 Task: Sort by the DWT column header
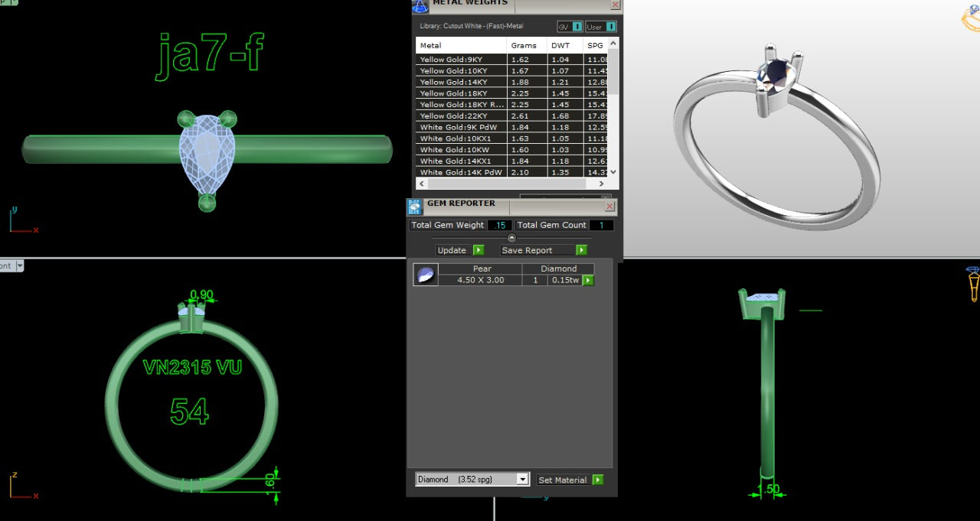click(564, 46)
